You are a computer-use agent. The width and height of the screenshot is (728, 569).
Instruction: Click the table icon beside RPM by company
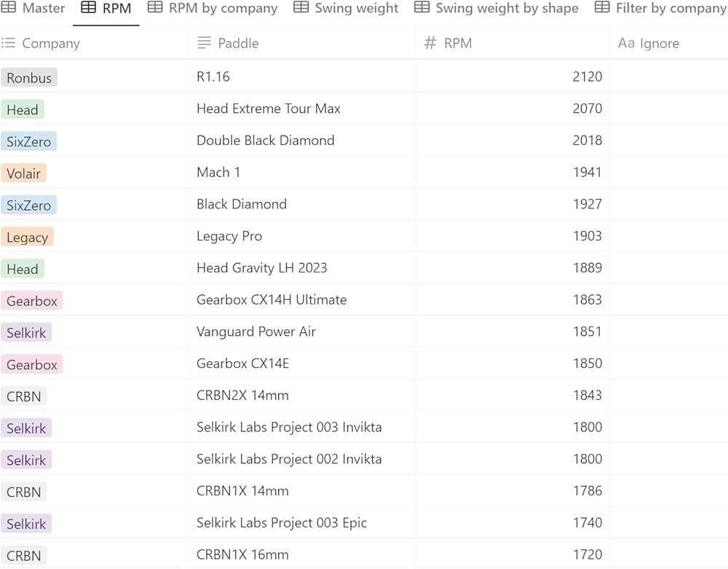click(155, 8)
